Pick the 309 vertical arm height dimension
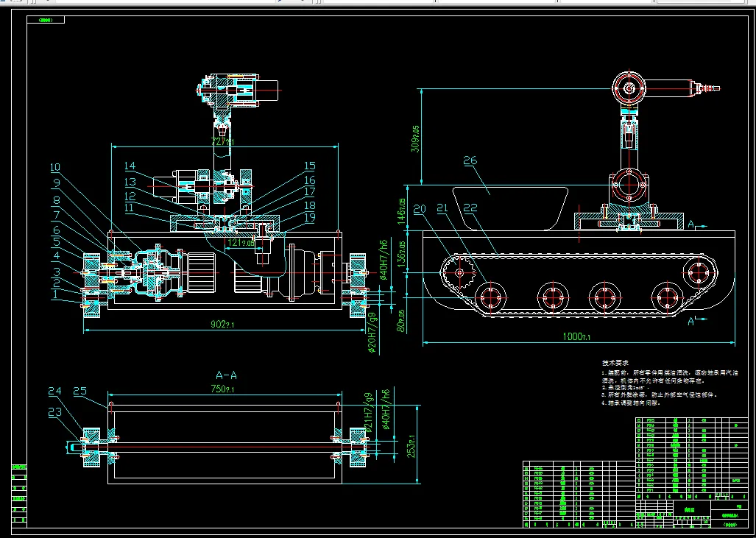The image size is (756, 538). 416,139
